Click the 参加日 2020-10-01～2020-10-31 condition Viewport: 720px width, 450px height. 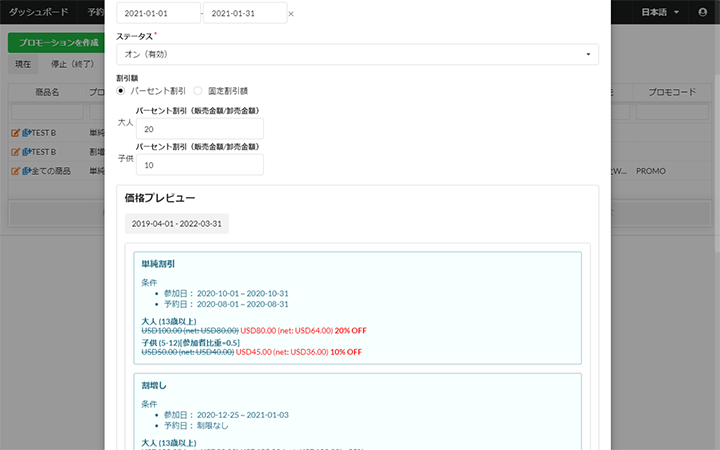(226, 293)
